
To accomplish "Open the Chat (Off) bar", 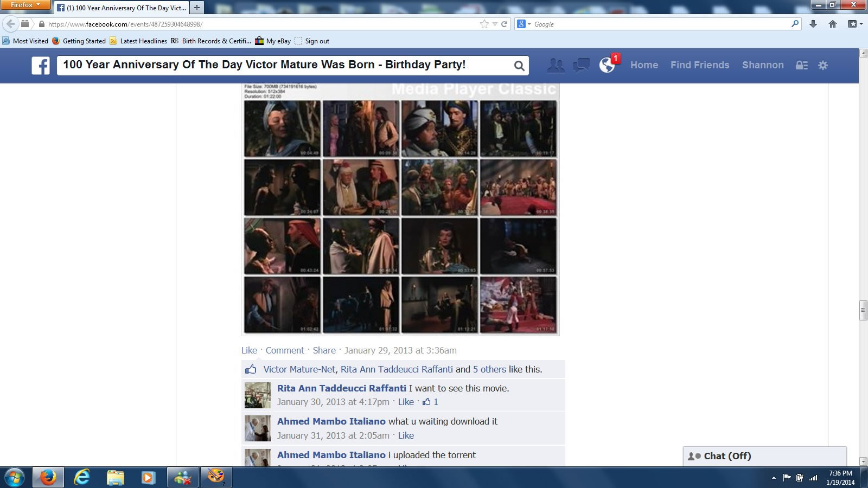I will pyautogui.click(x=764, y=456).
